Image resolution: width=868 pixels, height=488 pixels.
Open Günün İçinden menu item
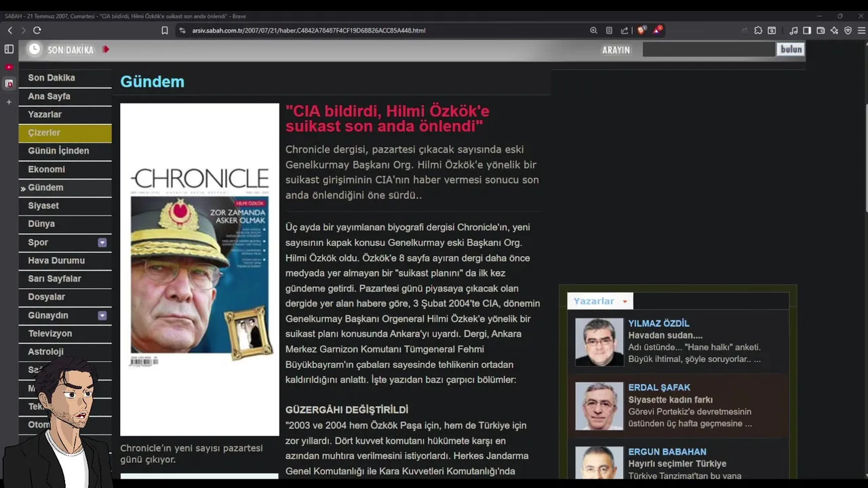[65, 150]
